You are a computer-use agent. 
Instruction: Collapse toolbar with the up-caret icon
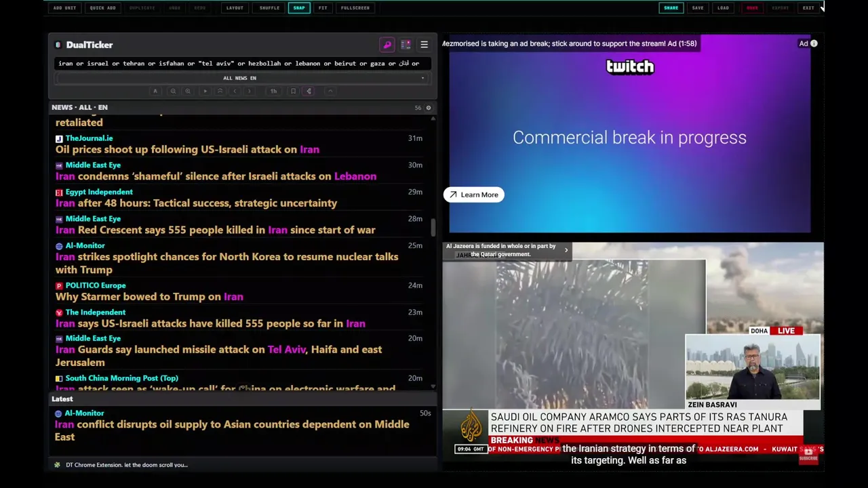click(330, 91)
